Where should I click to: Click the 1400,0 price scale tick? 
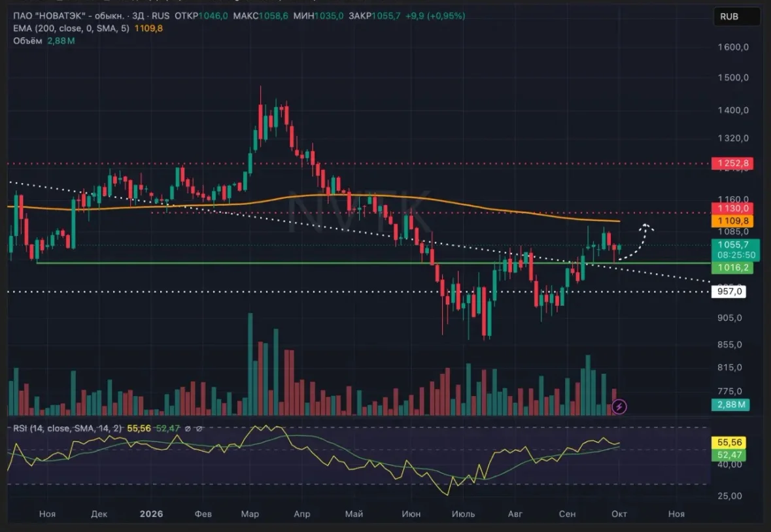732,110
